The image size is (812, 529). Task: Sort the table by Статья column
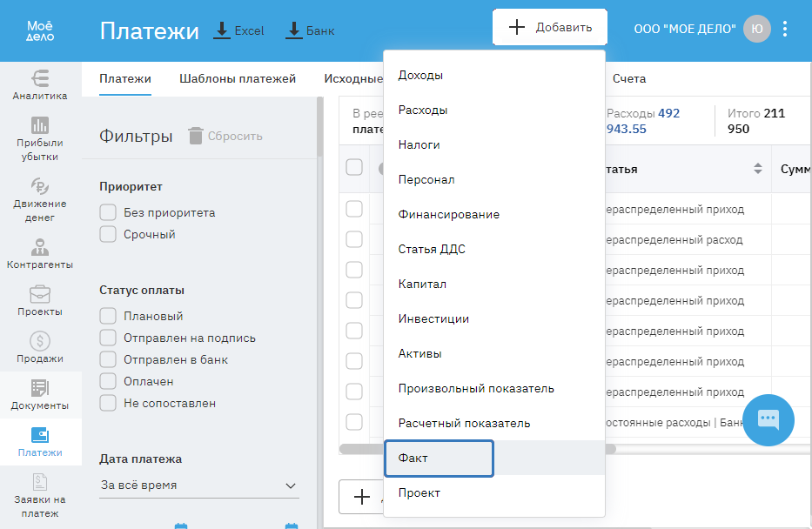tap(758, 169)
